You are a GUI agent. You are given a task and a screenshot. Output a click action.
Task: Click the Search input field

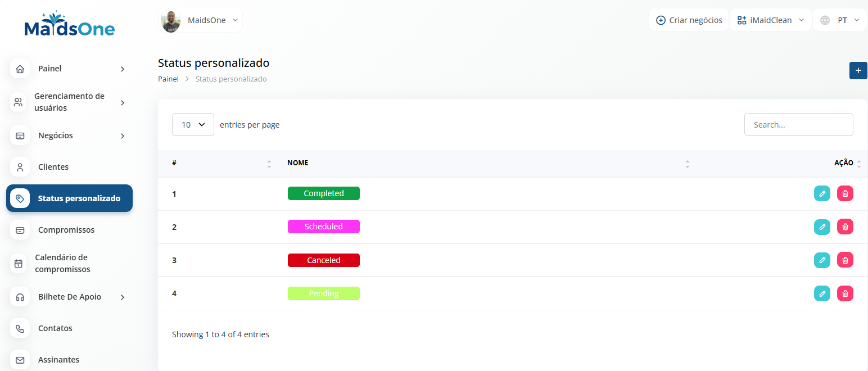point(798,125)
